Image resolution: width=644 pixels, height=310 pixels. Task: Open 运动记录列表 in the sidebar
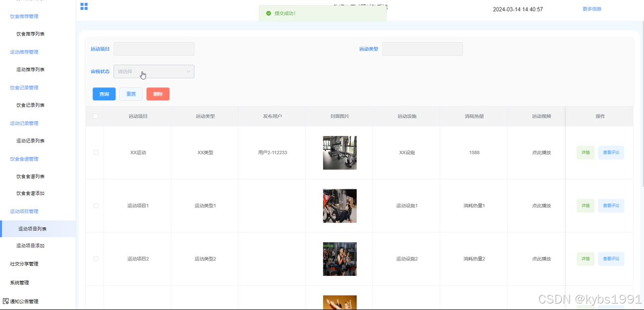coord(31,141)
